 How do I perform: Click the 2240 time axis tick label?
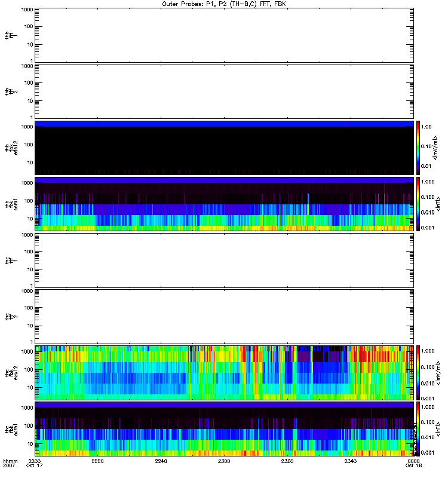[x=161, y=461]
